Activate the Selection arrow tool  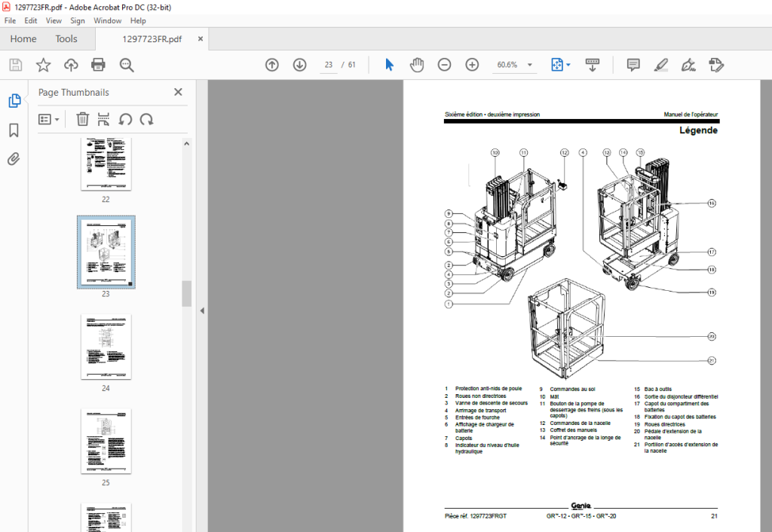390,65
